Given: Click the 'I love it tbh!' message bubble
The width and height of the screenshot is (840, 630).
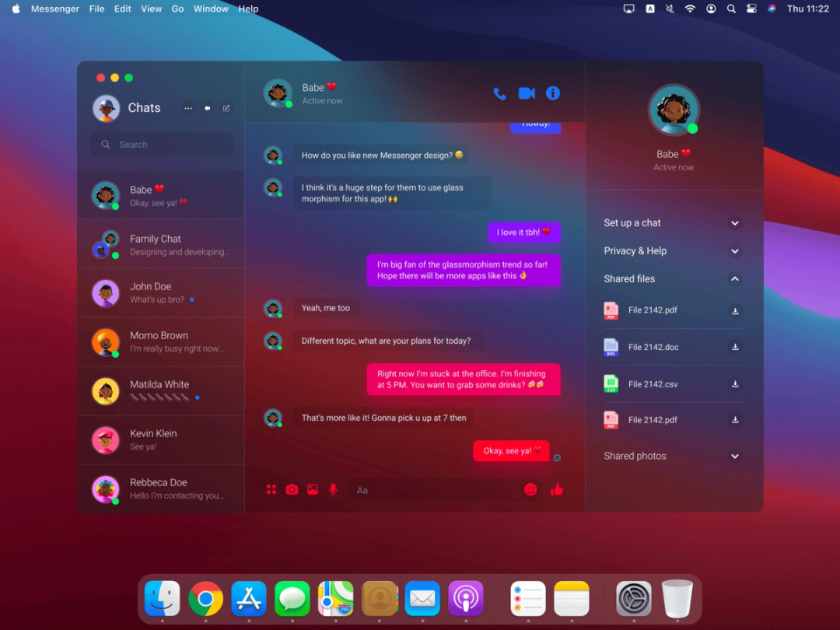Looking at the screenshot, I should (524, 232).
